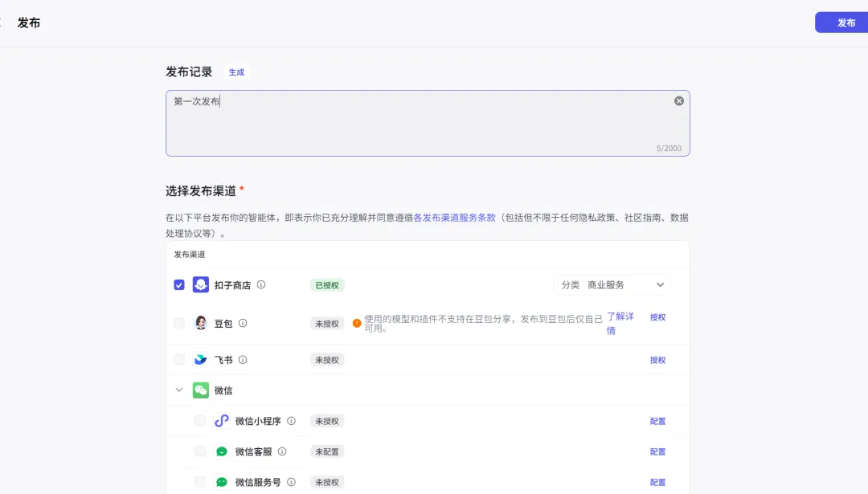Click info icon next to 扣子商店

(x=261, y=285)
